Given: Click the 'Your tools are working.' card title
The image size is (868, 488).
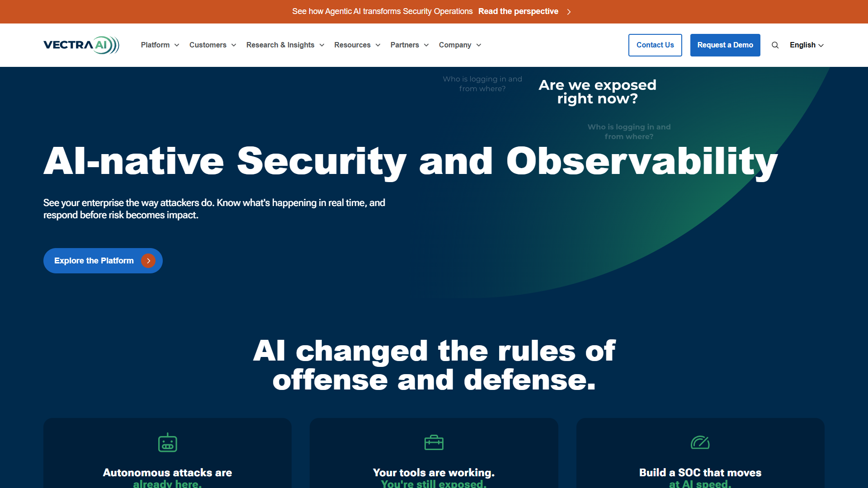Looking at the screenshot, I should pos(434,473).
